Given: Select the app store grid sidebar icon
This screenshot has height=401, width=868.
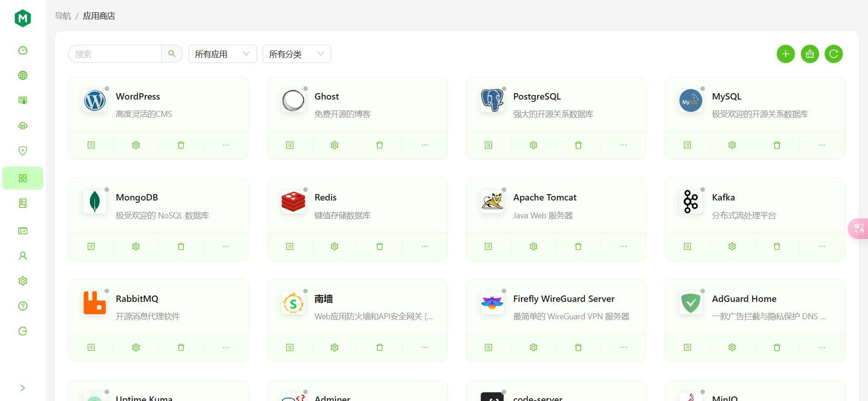Looking at the screenshot, I should 23,178.
